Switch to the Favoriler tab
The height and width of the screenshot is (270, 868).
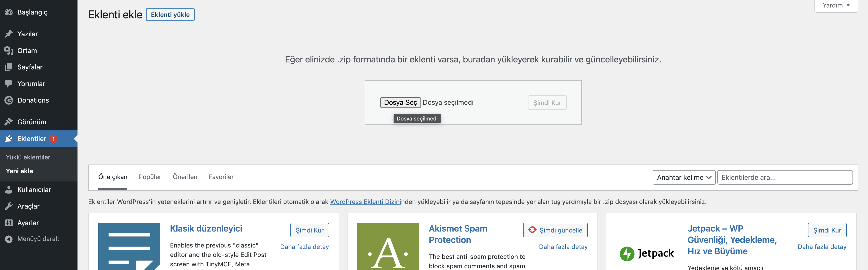point(221,177)
